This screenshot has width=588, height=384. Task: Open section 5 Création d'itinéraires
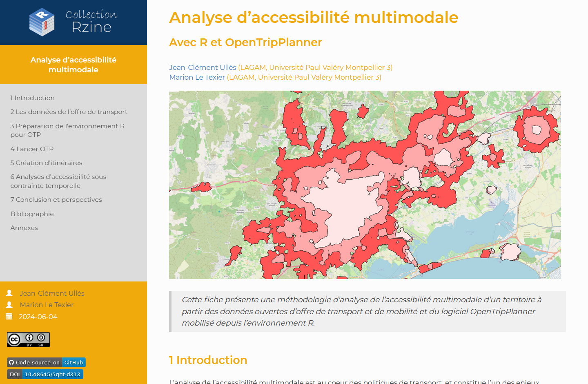(x=47, y=163)
